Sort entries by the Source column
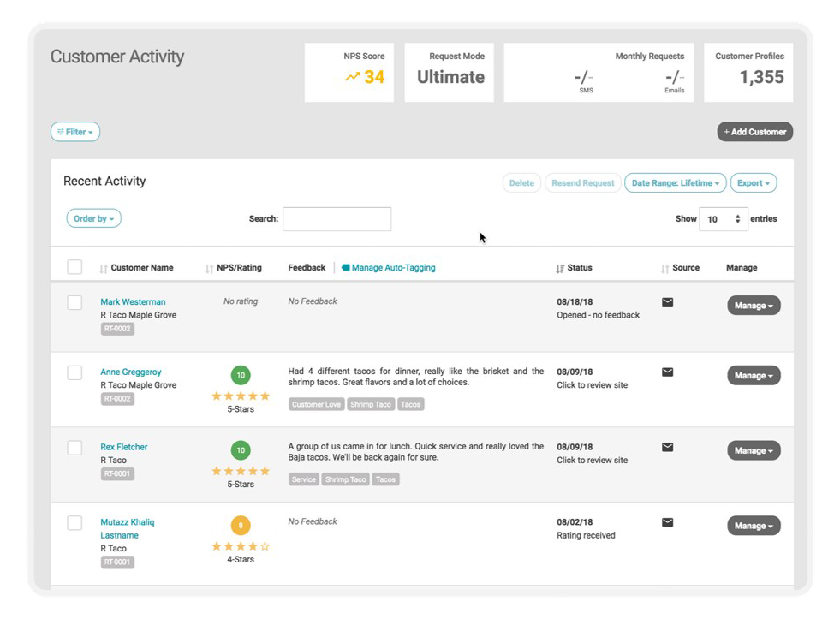 pos(664,267)
